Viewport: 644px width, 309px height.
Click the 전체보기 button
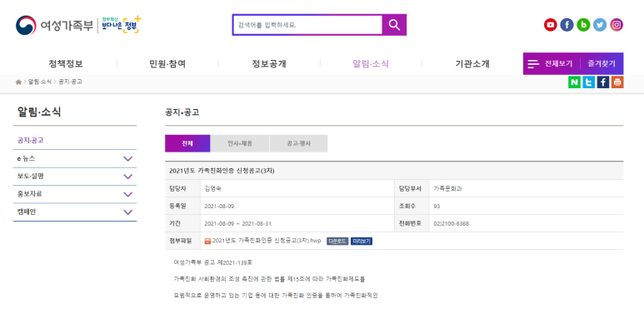tap(558, 64)
